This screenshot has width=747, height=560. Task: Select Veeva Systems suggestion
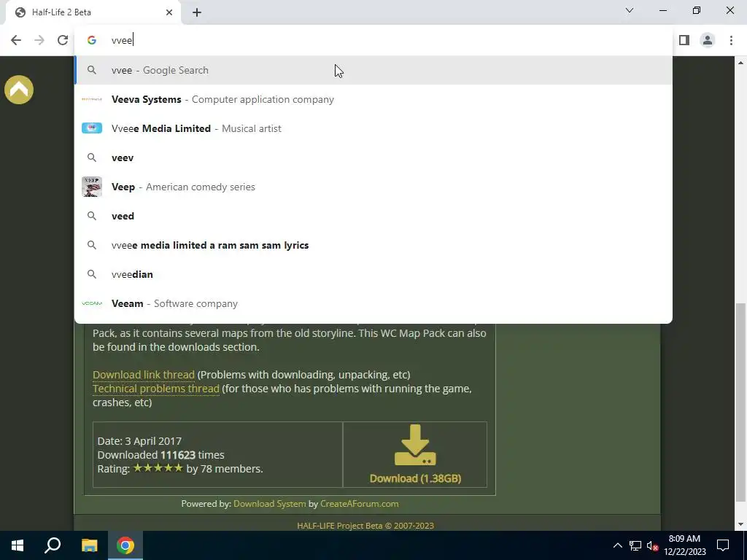[373, 99]
